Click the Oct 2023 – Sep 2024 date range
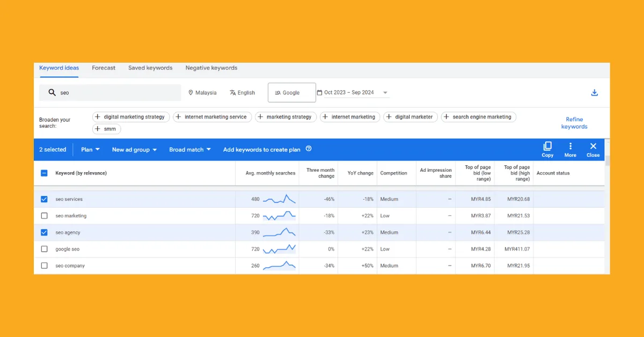The image size is (644, 337). 349,92
